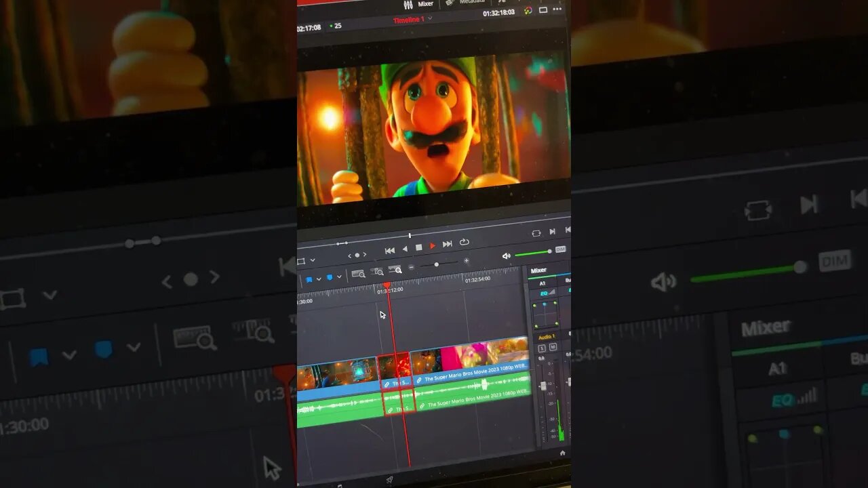Image resolution: width=868 pixels, height=488 pixels.
Task: Zoom out timeline with minus button
Action: (x=412, y=267)
